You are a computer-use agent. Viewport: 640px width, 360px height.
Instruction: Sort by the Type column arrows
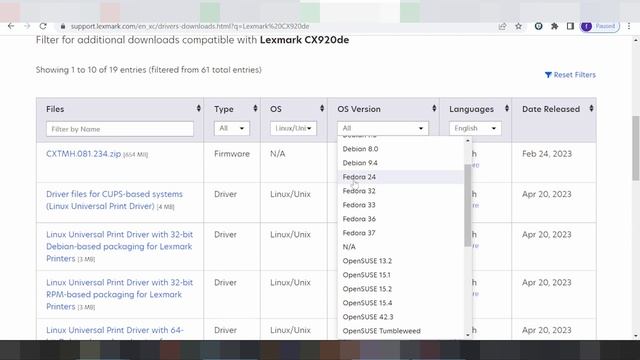(255, 108)
